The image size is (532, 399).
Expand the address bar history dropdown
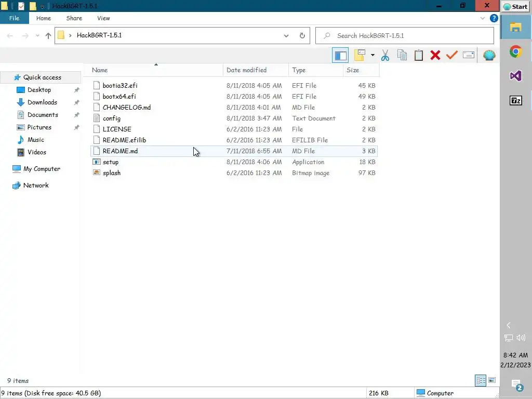(x=286, y=36)
